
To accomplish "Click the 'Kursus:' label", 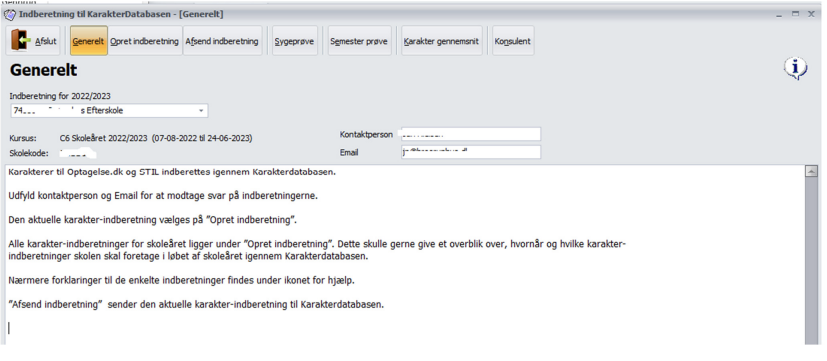I will pos(23,139).
